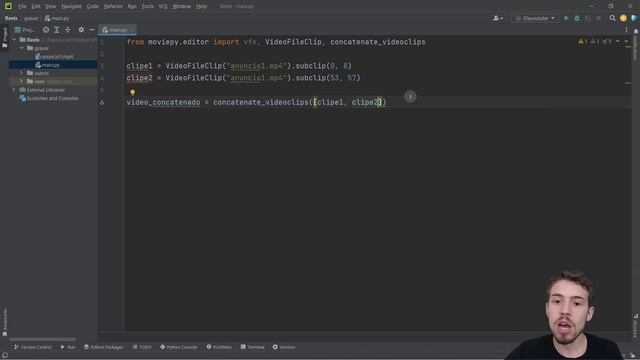This screenshot has height=360, width=640.
Task: Open the Version Control tool window
Action: [x=33, y=347]
